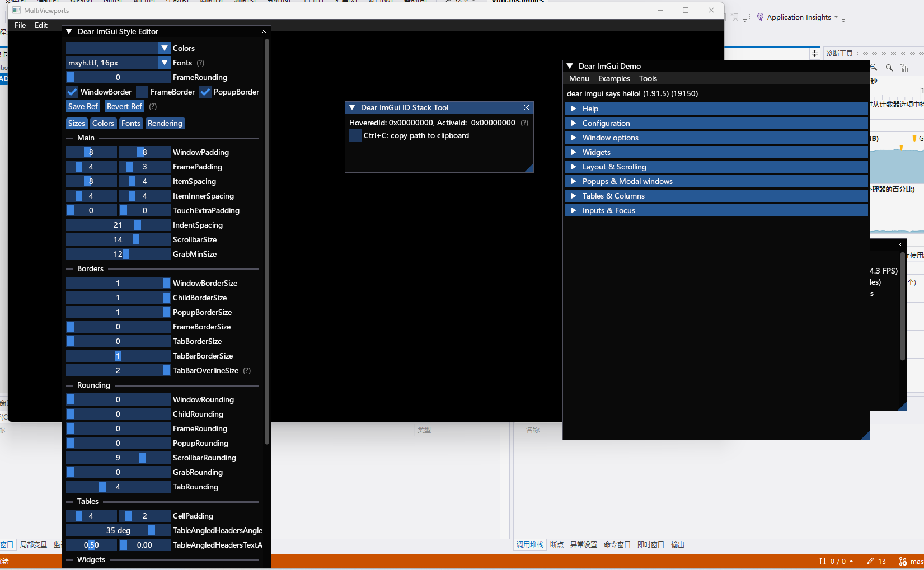Expand the Layout & Scrolling section
Image resolution: width=924 pixels, height=570 pixels.
[x=716, y=167]
